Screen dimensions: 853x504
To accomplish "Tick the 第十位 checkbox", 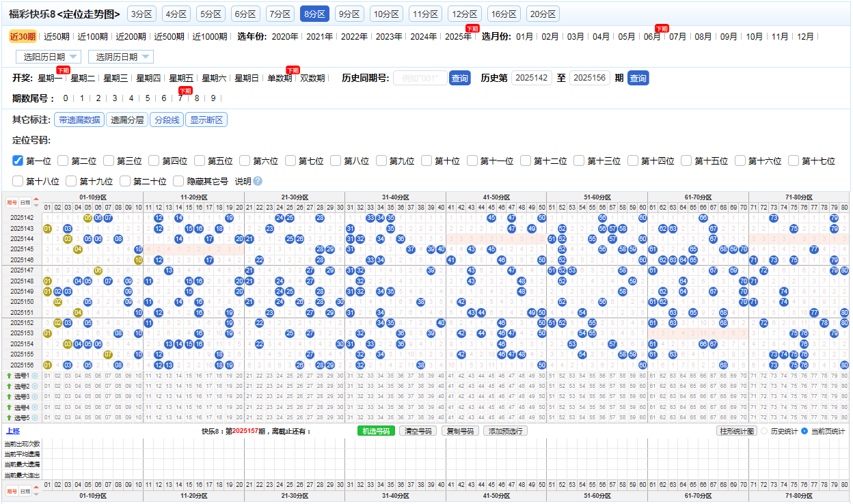I will click(x=426, y=160).
